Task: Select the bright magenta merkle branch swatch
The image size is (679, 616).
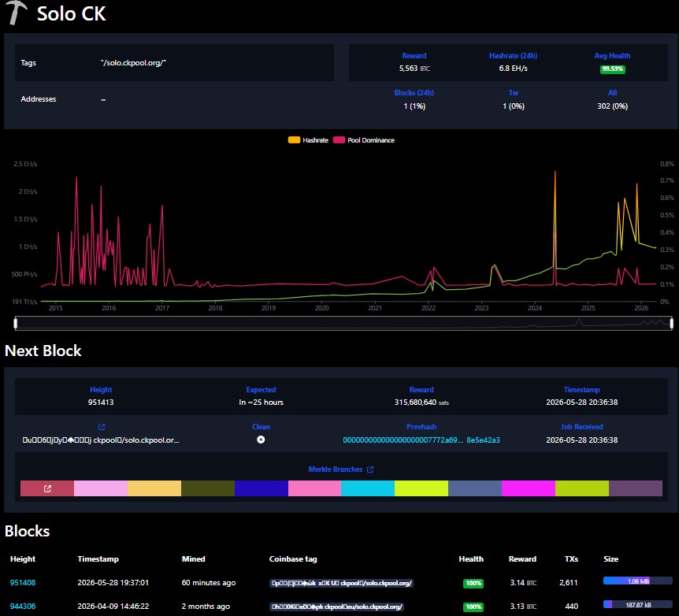Action: 529,488
